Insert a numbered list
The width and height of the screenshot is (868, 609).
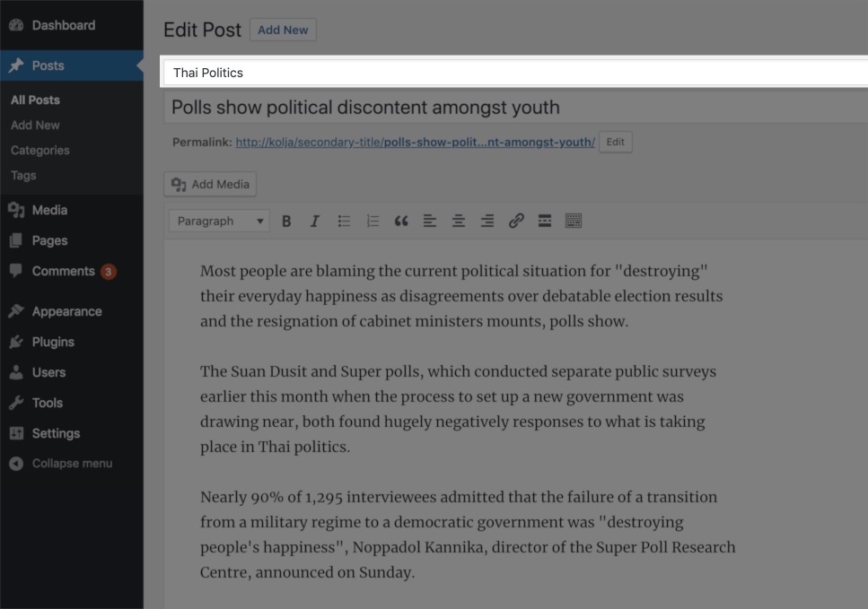coord(373,222)
